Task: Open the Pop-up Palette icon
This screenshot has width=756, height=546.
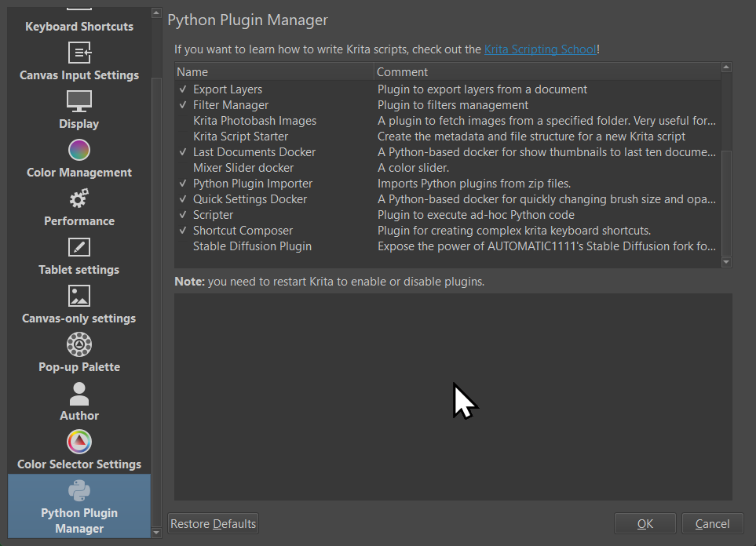Action: click(x=79, y=344)
